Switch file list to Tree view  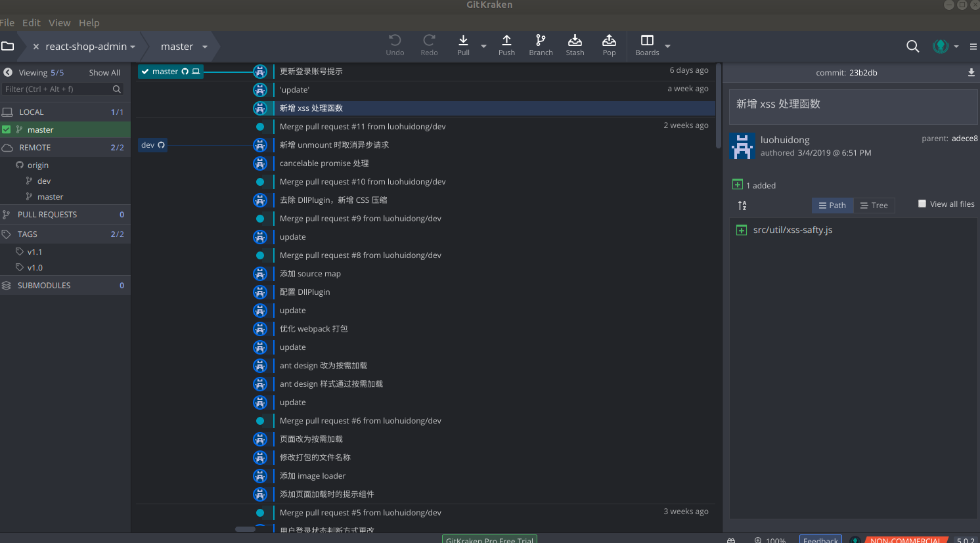tap(874, 206)
